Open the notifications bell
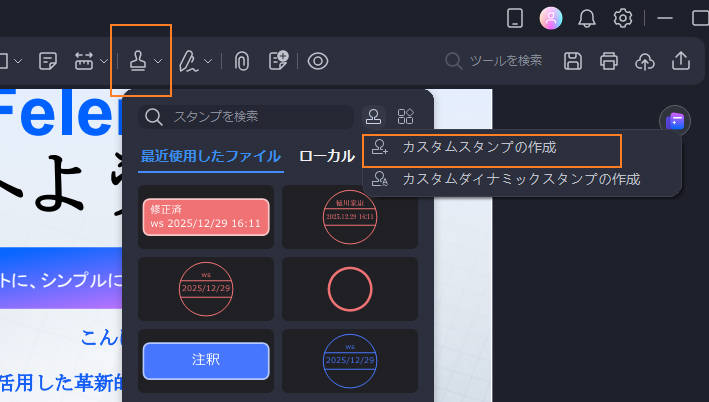The height and width of the screenshot is (402, 709). pos(587,19)
